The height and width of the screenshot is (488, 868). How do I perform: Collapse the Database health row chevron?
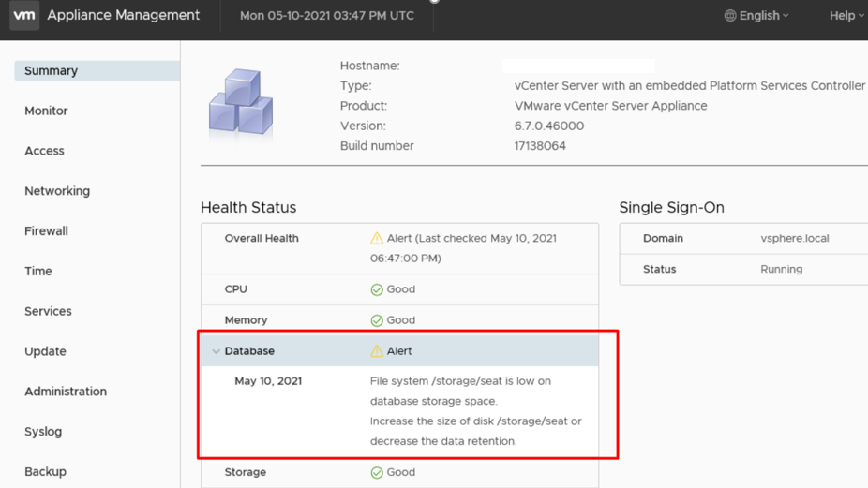click(216, 352)
